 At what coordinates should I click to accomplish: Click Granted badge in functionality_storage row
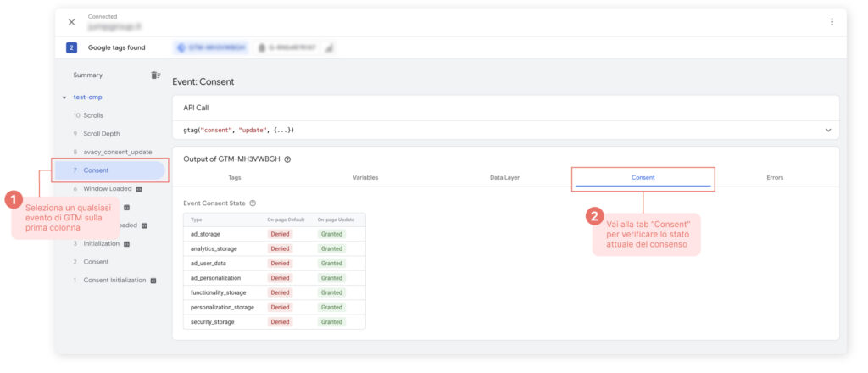[331, 292]
